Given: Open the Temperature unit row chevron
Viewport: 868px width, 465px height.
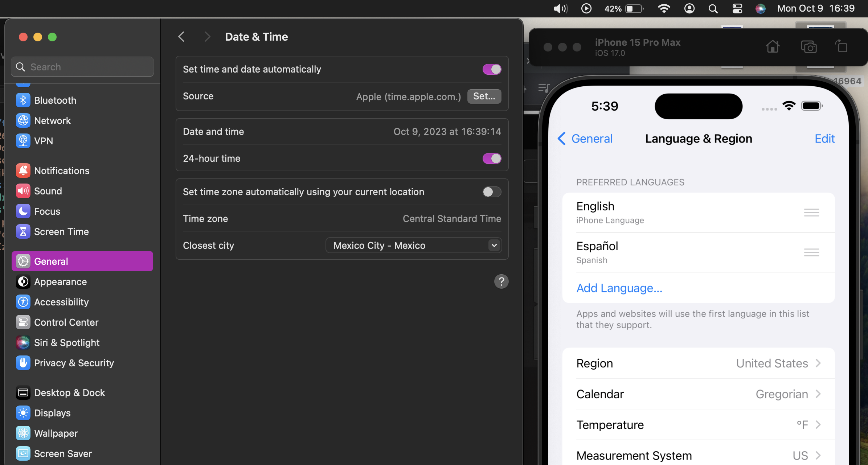Looking at the screenshot, I should pos(818,424).
